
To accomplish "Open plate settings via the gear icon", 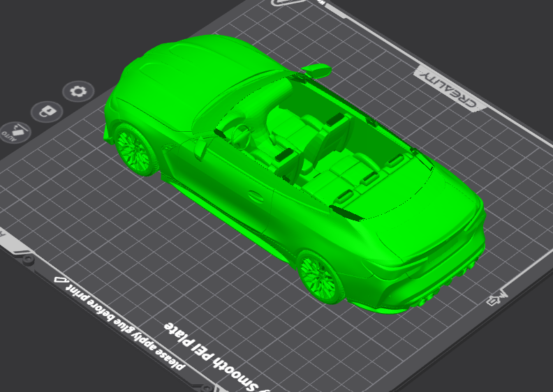I will point(78,91).
